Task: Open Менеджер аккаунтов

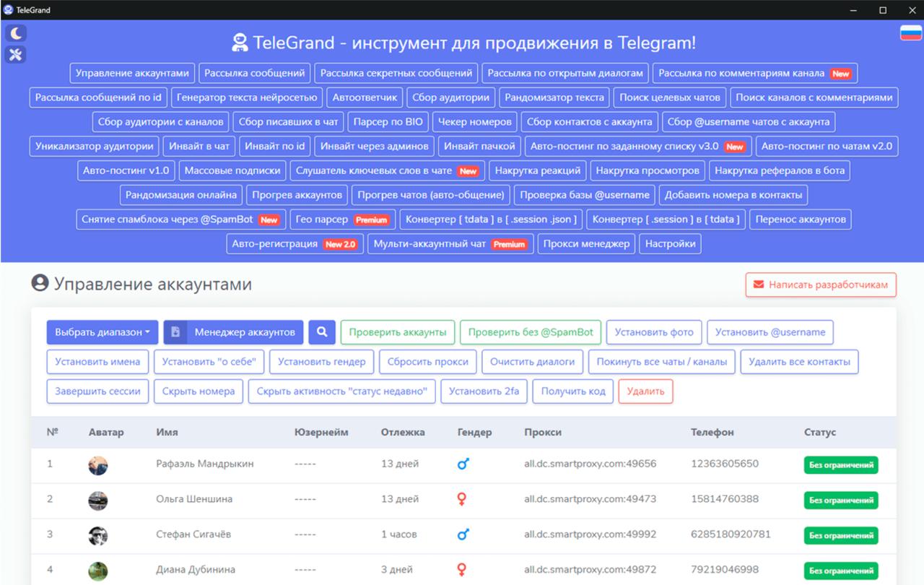Action: [234, 332]
